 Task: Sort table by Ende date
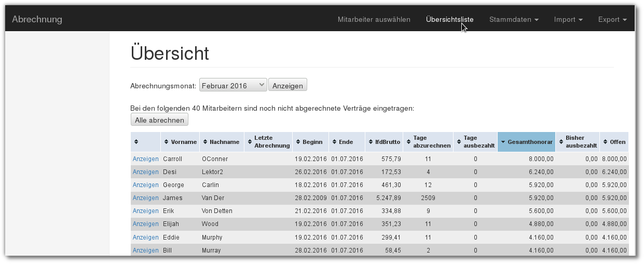coord(346,142)
